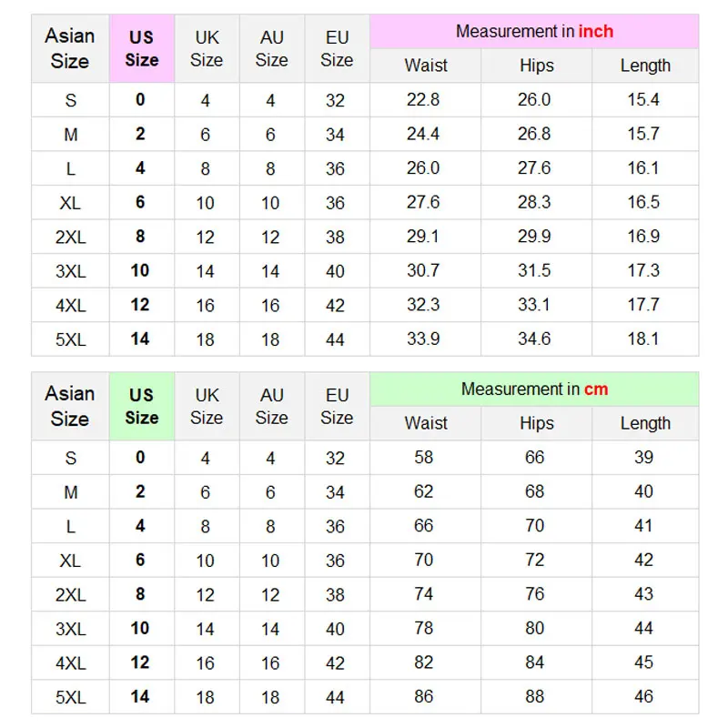Click the green US Size header cell
Viewport: 728px width, 728px height.
pos(141,407)
